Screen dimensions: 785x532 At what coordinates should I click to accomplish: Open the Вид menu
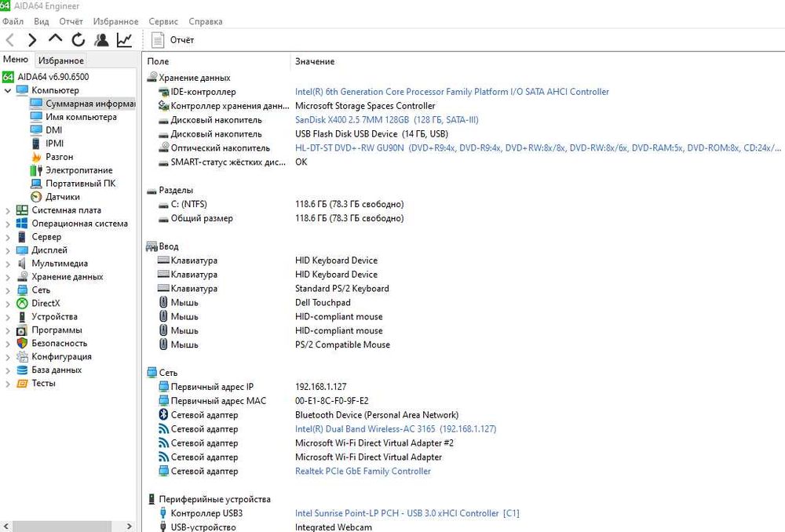pyautogui.click(x=42, y=21)
